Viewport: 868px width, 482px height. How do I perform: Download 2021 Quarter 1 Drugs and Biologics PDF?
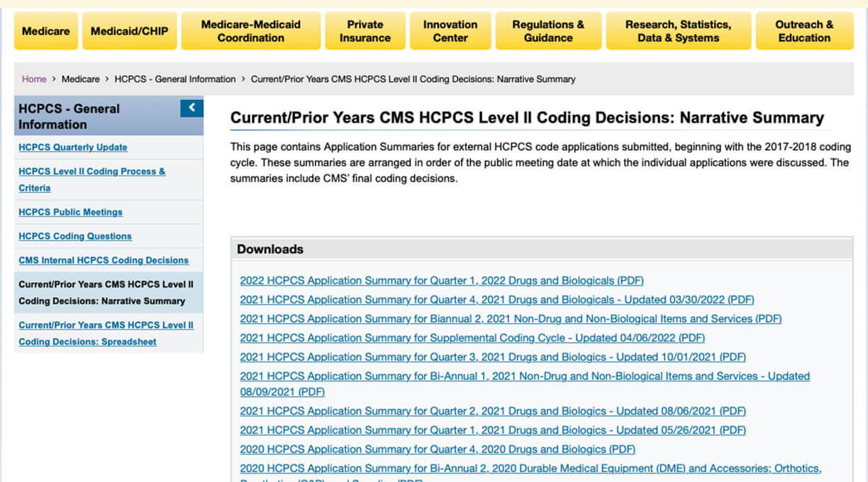pyautogui.click(x=493, y=430)
